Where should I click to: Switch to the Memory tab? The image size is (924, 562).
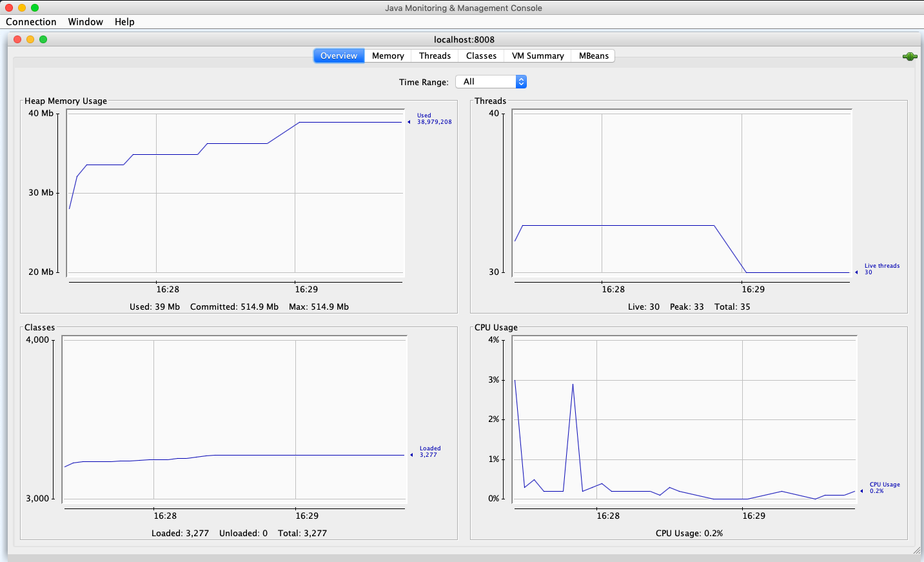[x=388, y=56]
